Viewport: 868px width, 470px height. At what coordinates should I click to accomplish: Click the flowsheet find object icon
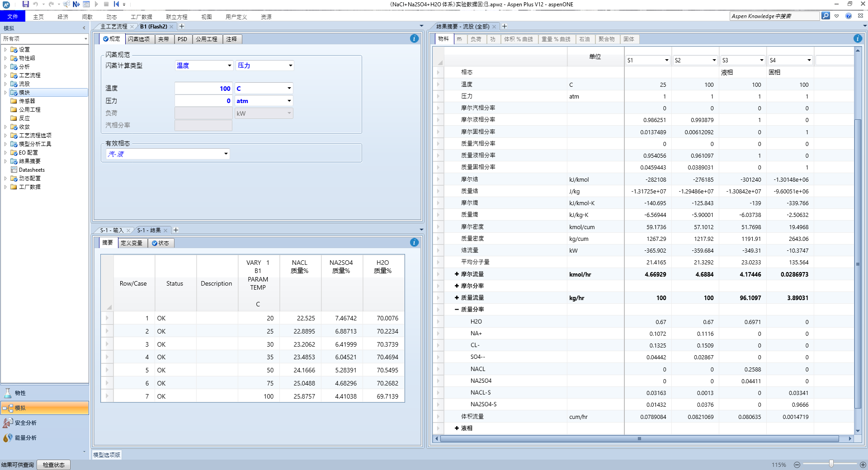(66, 4)
